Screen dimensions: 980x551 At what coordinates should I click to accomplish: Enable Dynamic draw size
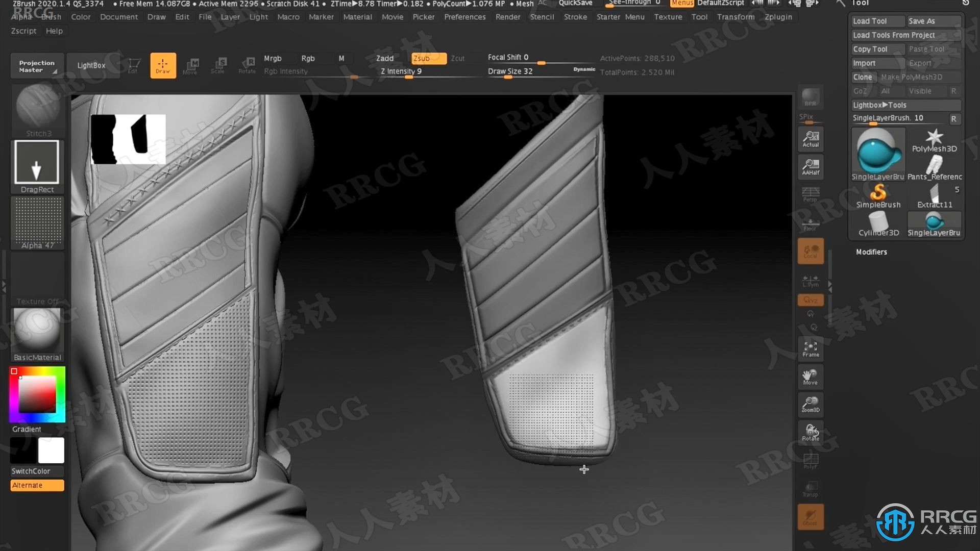pos(583,70)
